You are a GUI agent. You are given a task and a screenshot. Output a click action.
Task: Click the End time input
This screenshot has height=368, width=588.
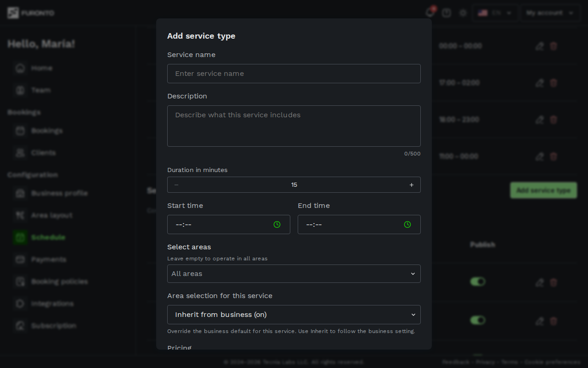coord(359,224)
